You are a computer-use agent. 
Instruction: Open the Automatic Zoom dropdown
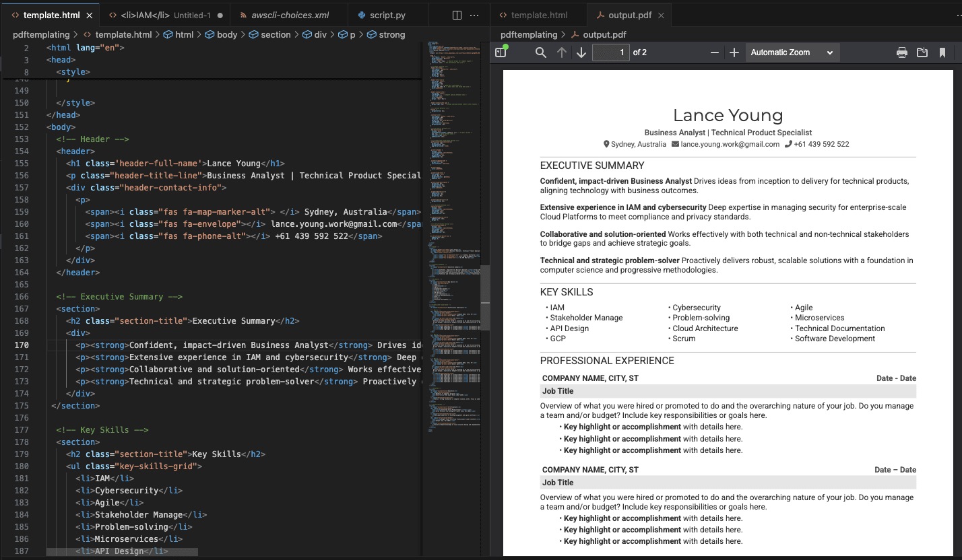(792, 53)
